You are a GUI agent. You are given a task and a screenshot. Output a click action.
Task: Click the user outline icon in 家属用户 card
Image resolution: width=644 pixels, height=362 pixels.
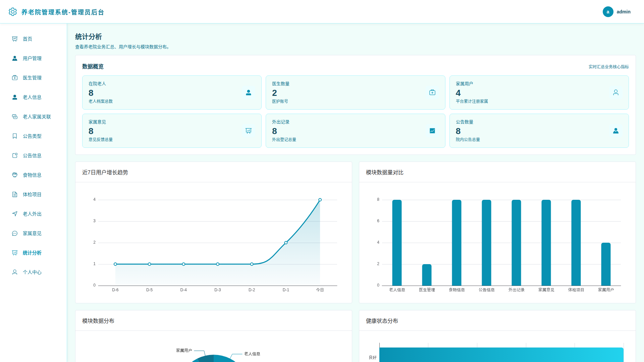coord(616,93)
